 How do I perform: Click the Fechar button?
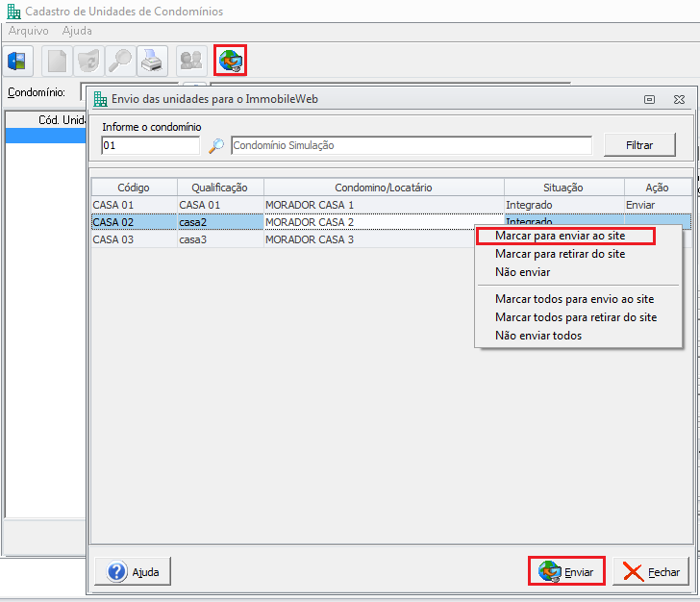[651, 571]
